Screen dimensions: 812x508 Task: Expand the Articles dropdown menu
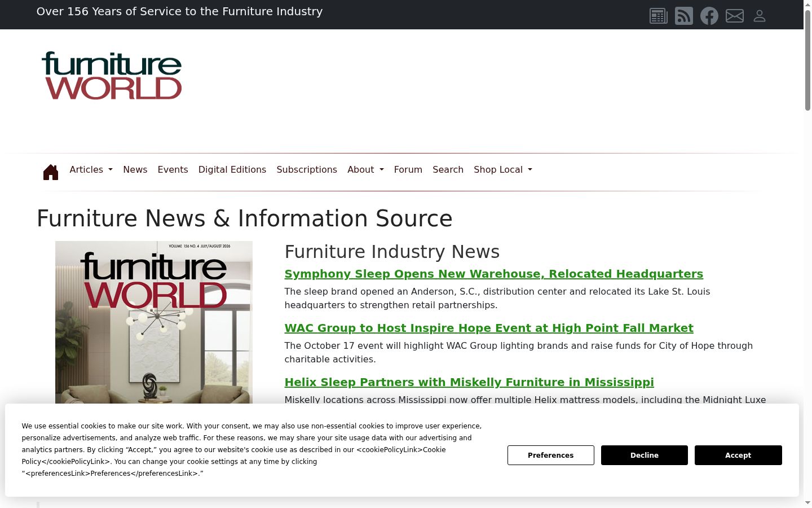91,169
